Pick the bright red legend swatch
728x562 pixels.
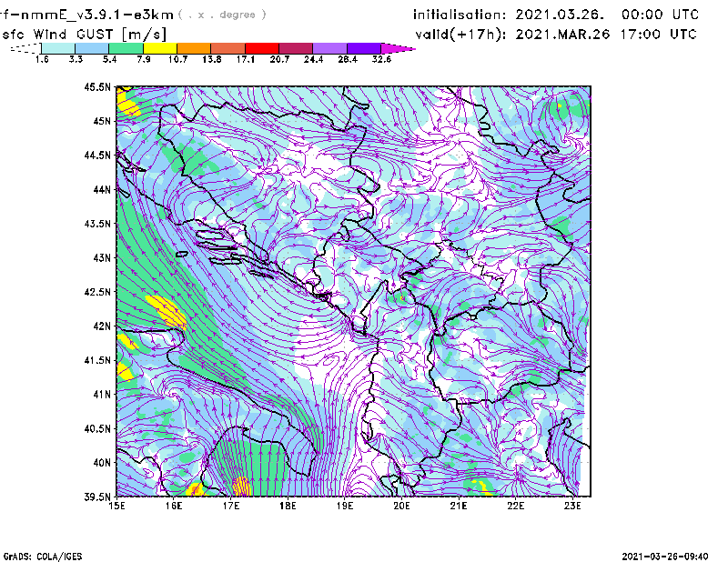point(261,47)
